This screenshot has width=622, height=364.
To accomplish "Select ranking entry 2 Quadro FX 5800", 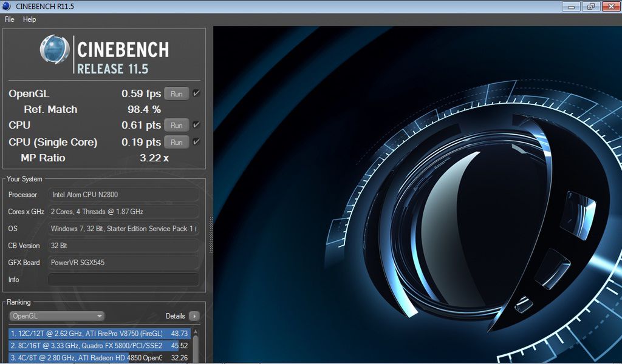I will click(x=100, y=346).
